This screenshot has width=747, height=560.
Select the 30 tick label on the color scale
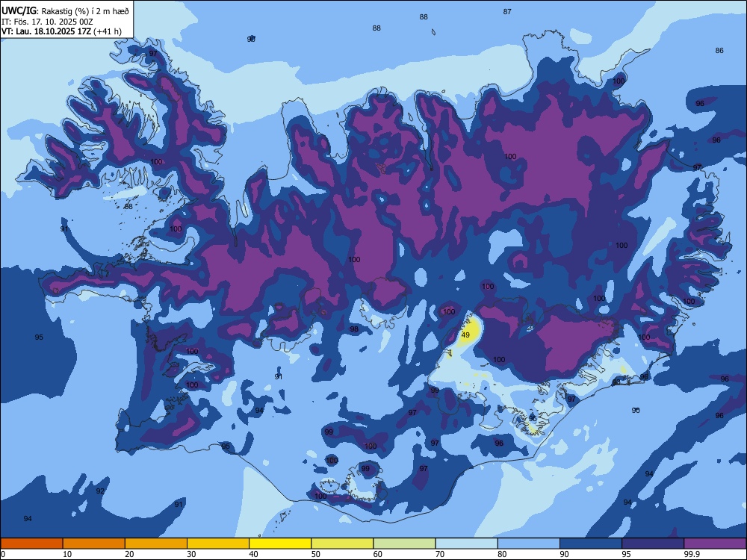[191, 554]
